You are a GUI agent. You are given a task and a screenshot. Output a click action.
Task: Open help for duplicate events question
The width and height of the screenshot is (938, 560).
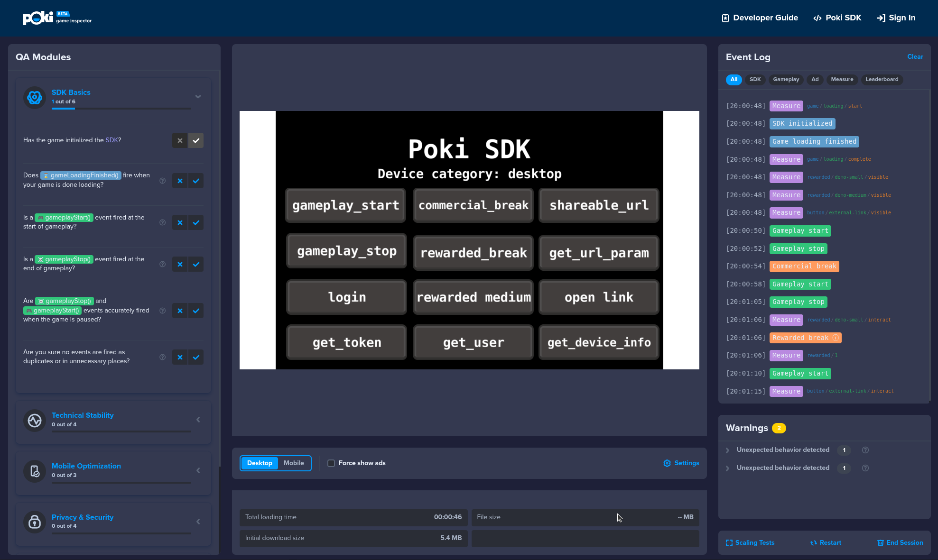tap(162, 357)
